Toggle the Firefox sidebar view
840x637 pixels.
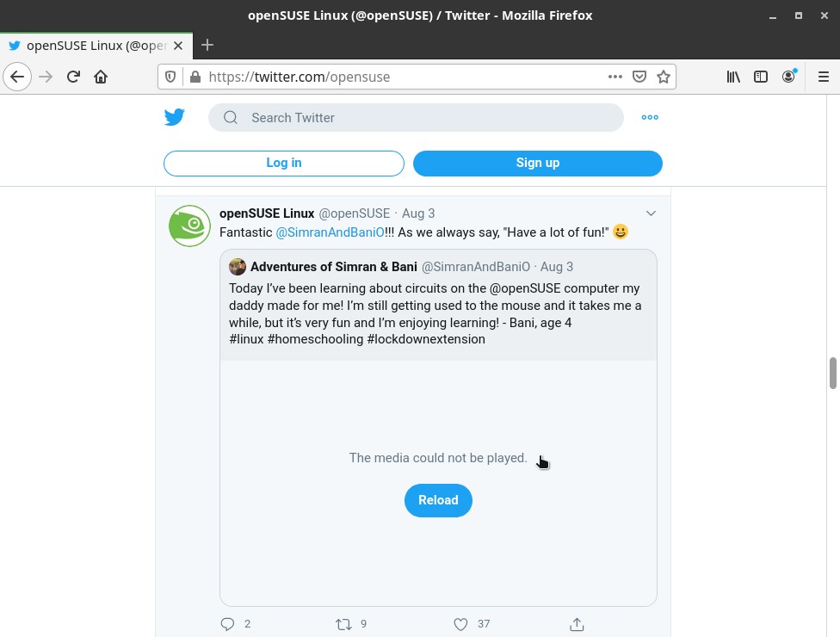click(761, 77)
